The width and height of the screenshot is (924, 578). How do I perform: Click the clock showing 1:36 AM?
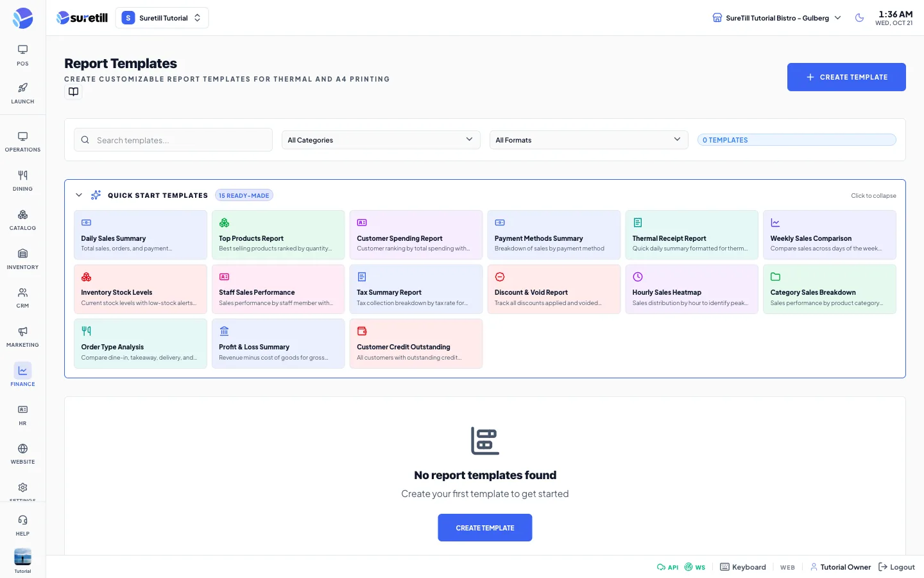pyautogui.click(x=895, y=14)
